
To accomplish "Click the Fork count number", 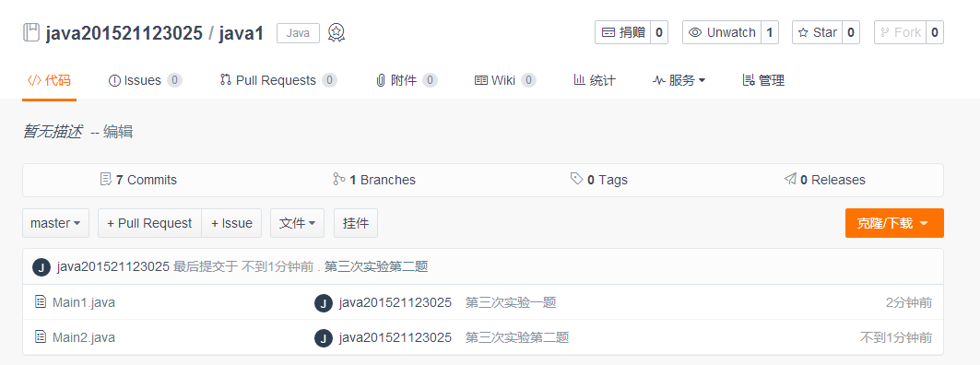I will [935, 32].
